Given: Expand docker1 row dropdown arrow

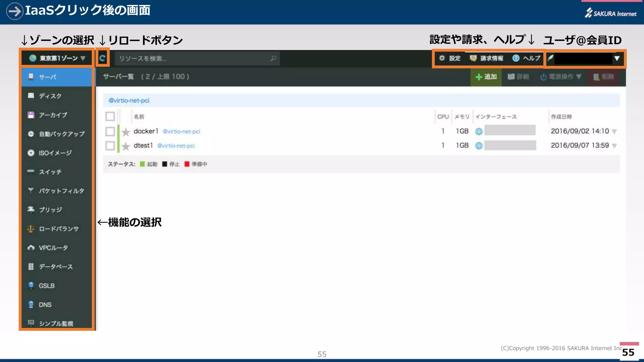Looking at the screenshot, I should coord(614,132).
